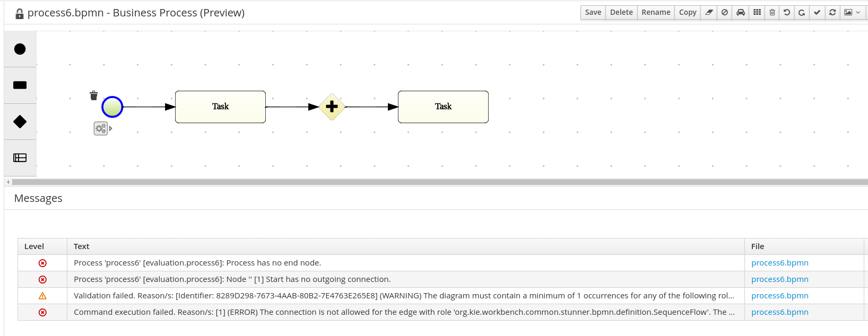The image size is (868, 336).
Task: Expand the arrow beside the gears icon
Action: click(110, 128)
